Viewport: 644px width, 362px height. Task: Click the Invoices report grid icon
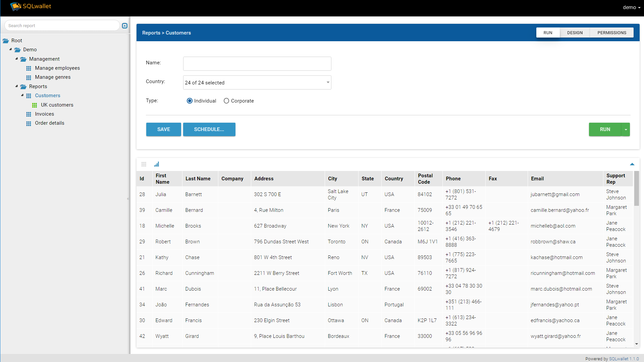pos(29,114)
